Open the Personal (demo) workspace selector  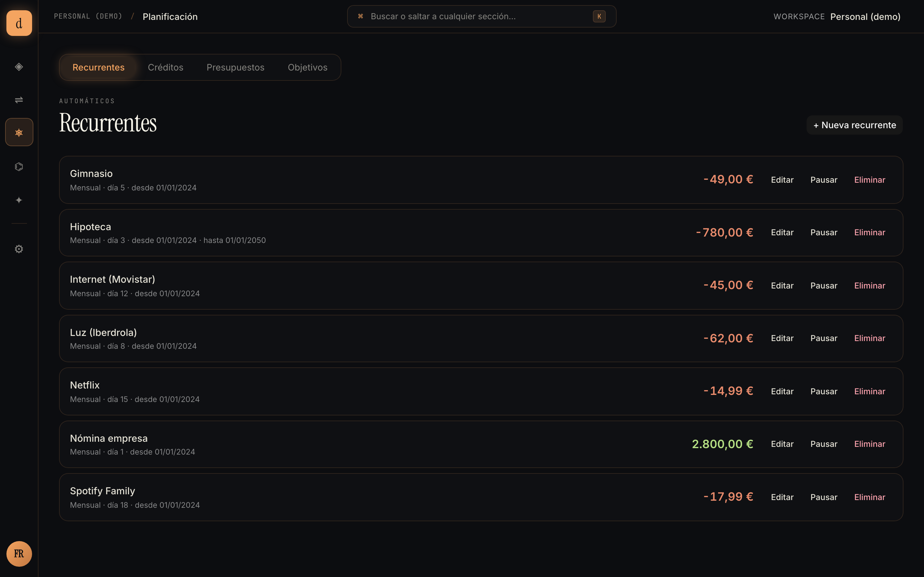[865, 17]
